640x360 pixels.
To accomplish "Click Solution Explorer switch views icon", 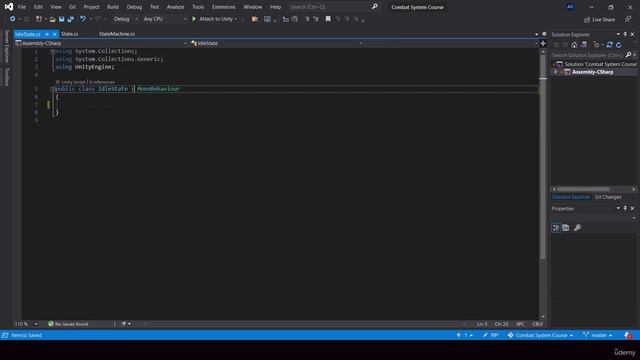I will [x=584, y=45].
